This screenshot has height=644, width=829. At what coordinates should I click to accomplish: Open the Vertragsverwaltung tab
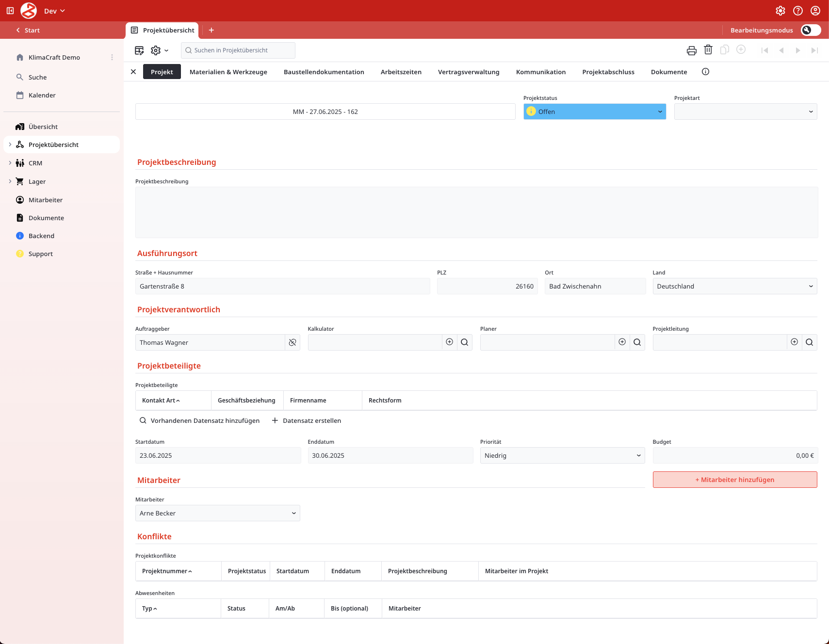coord(468,72)
